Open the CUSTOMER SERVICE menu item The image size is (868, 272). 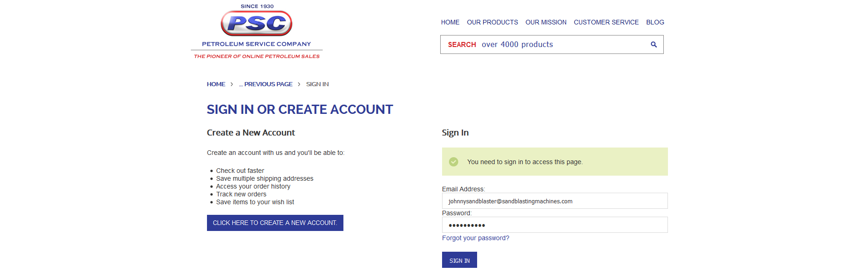coord(606,22)
